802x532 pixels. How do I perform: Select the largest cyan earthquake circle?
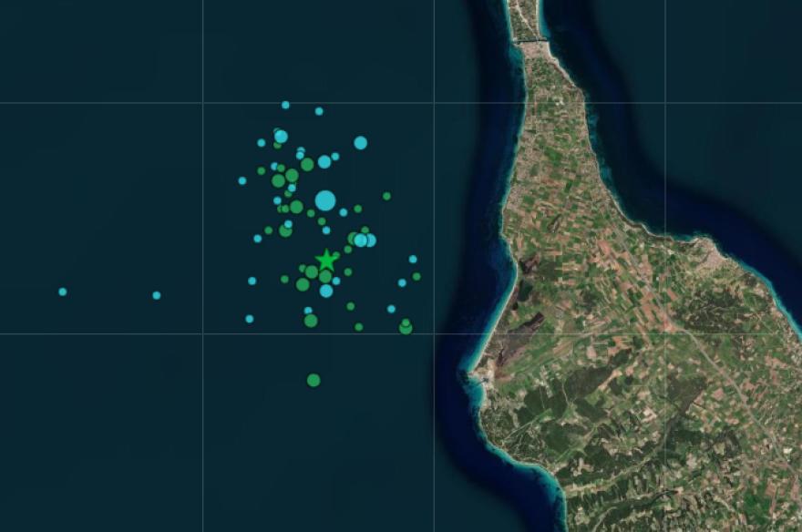click(x=325, y=200)
